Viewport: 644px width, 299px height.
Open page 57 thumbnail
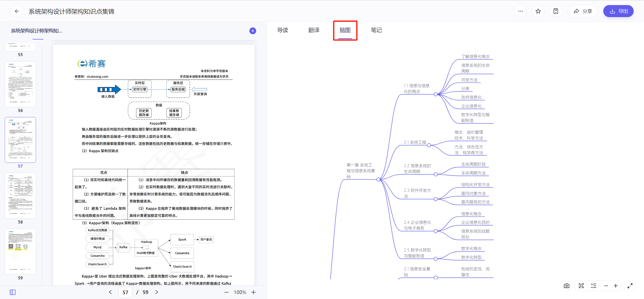tap(20, 140)
